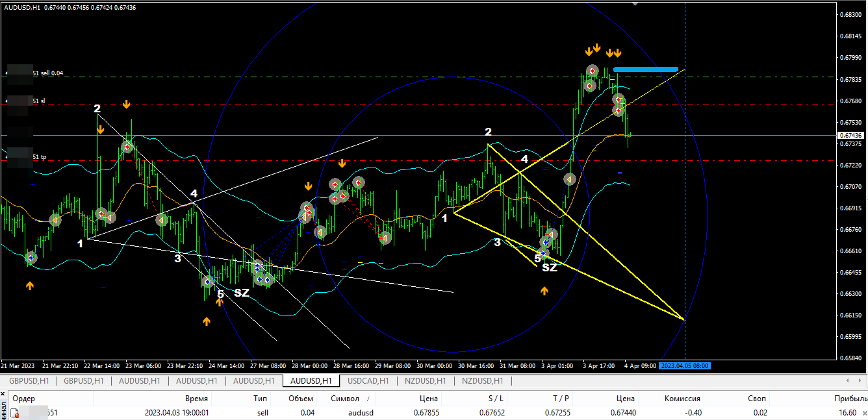868x420 pixels.
Task: Click the AUDUSD,H1 chart title text
Action: click(x=22, y=7)
